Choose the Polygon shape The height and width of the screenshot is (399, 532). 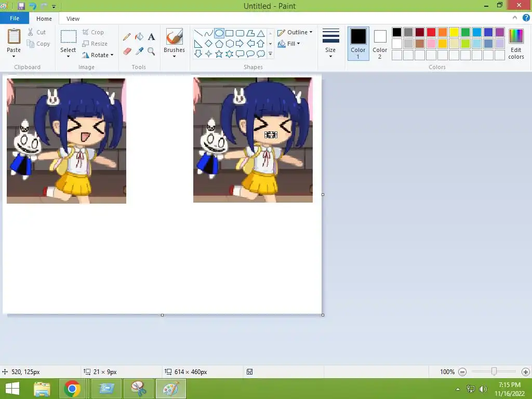(250, 33)
